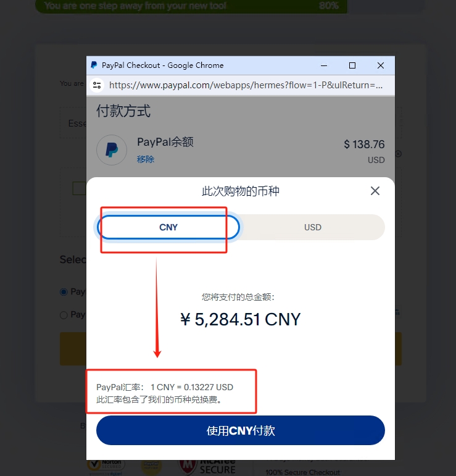456x476 pixels.
Task: Close the PayPal Checkout popup window
Action: [x=381, y=65]
